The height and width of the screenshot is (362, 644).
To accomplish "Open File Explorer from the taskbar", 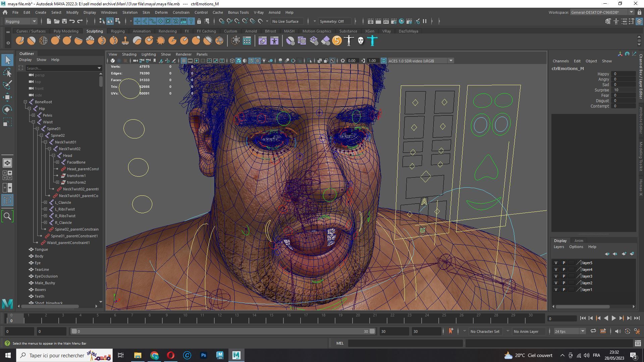I will click(x=138, y=355).
